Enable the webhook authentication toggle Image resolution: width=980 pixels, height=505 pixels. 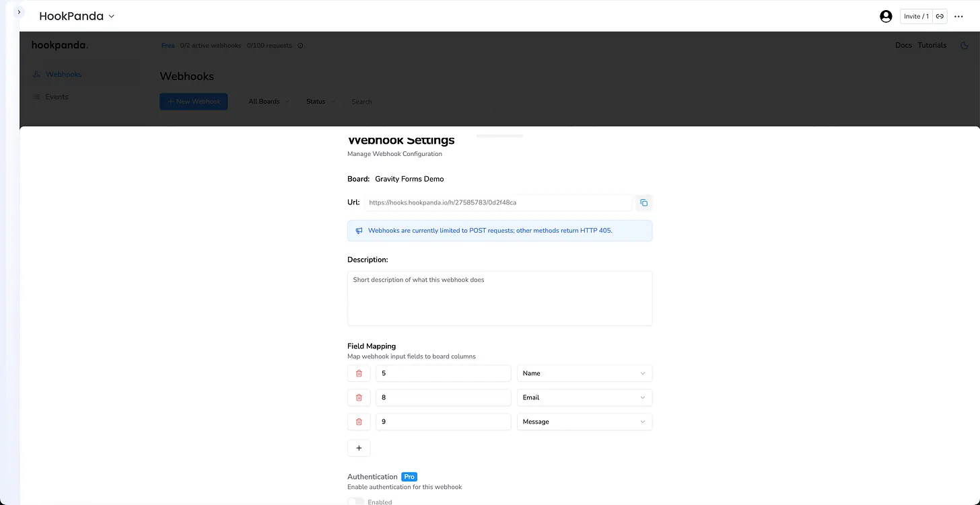tap(356, 501)
